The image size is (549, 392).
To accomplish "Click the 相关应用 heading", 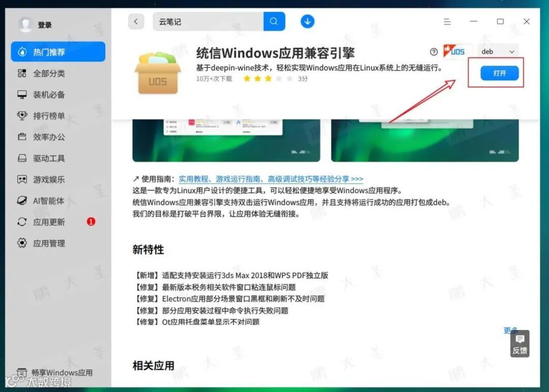I will [154, 366].
